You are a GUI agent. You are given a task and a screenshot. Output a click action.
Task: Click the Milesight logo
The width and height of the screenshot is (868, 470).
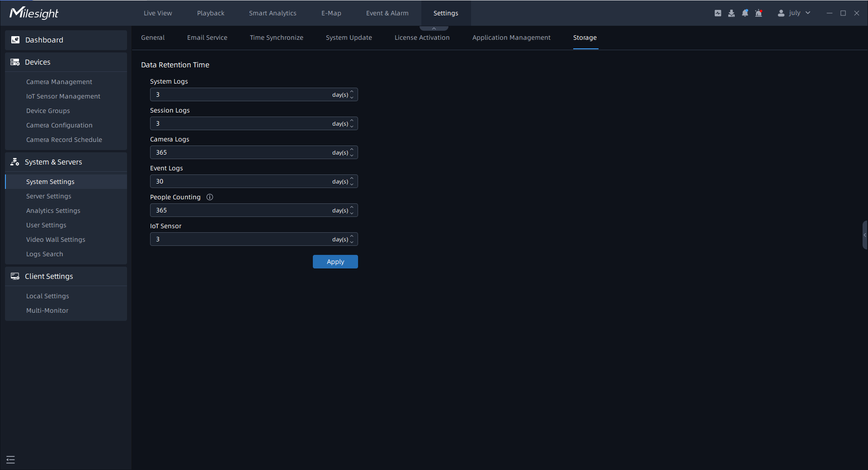(x=34, y=13)
